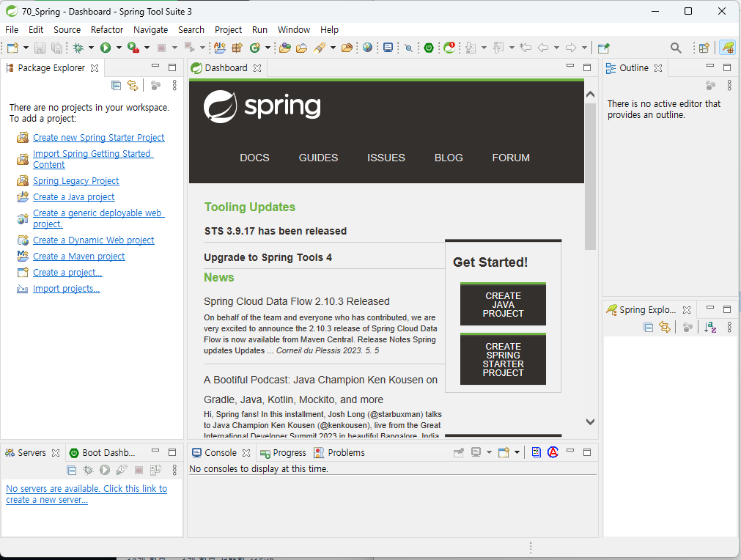Open Spring Cloud Data Flow 2.10.3 Released article

297,301
